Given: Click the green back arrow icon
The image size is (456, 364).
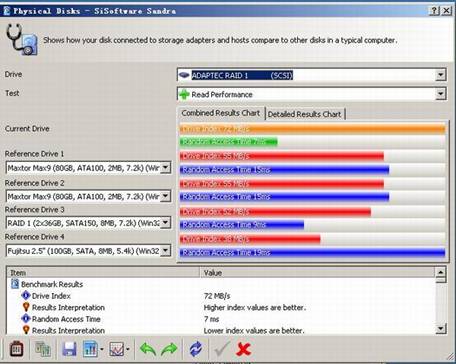Looking at the screenshot, I should pyautogui.click(x=148, y=349).
